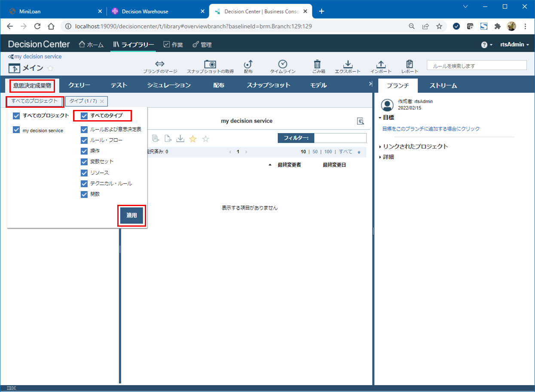The image size is (535, 392).
Task: Switch to the テスト tab
Action: [119, 85]
